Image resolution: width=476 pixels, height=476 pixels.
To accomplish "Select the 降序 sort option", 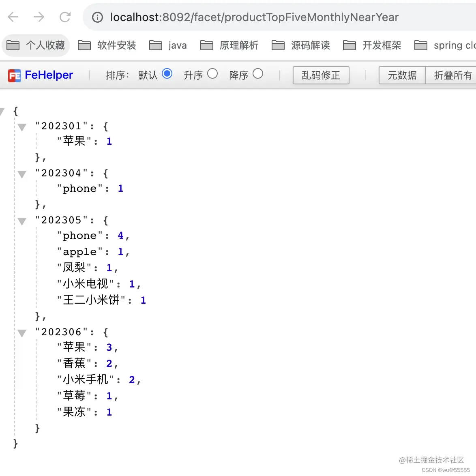I will click(x=258, y=74).
